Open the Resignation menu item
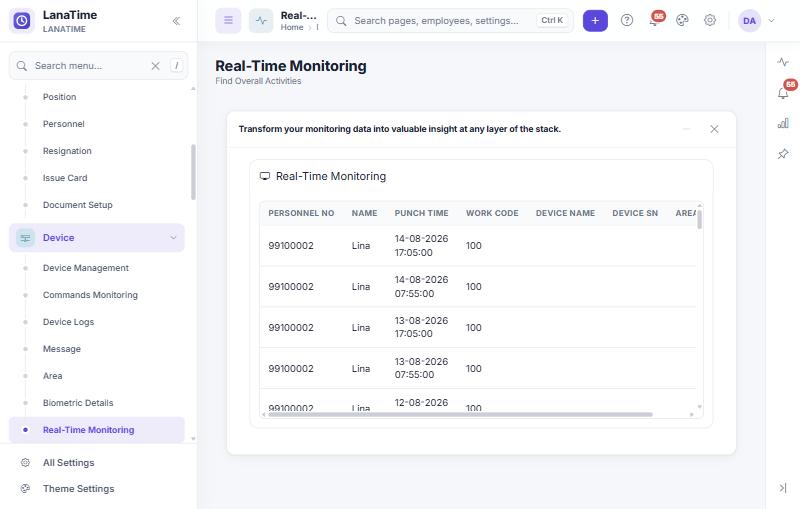 pyautogui.click(x=67, y=151)
